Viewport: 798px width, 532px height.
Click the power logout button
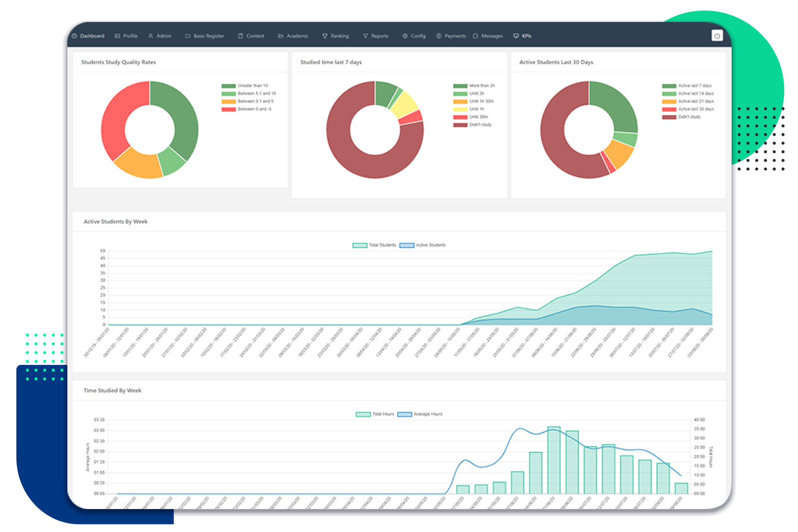(x=717, y=35)
